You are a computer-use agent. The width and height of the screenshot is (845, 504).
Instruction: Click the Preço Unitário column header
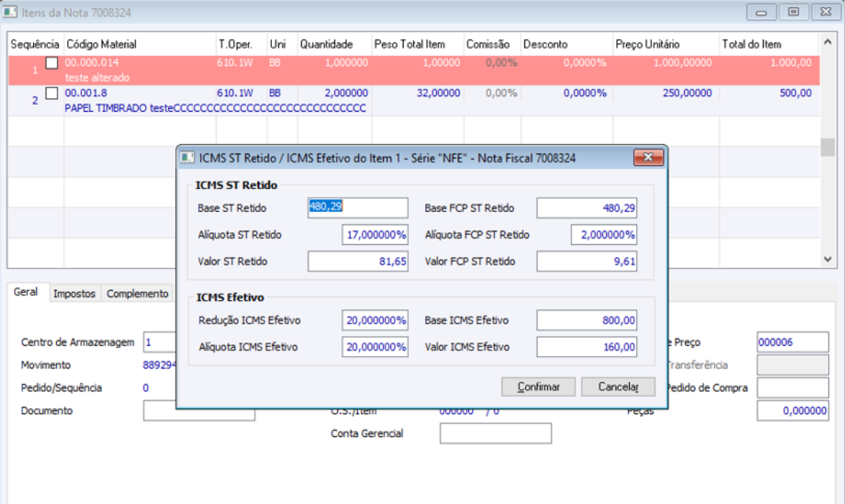click(x=666, y=44)
